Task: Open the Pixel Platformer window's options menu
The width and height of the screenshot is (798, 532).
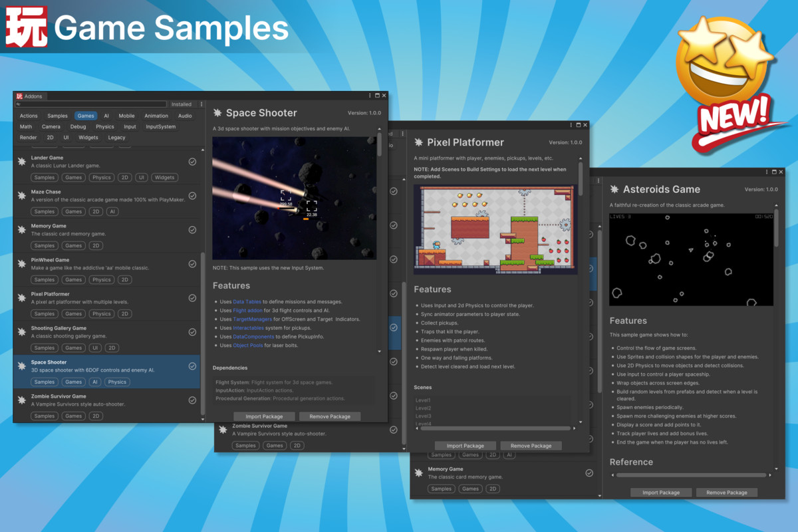Action: pyautogui.click(x=571, y=124)
